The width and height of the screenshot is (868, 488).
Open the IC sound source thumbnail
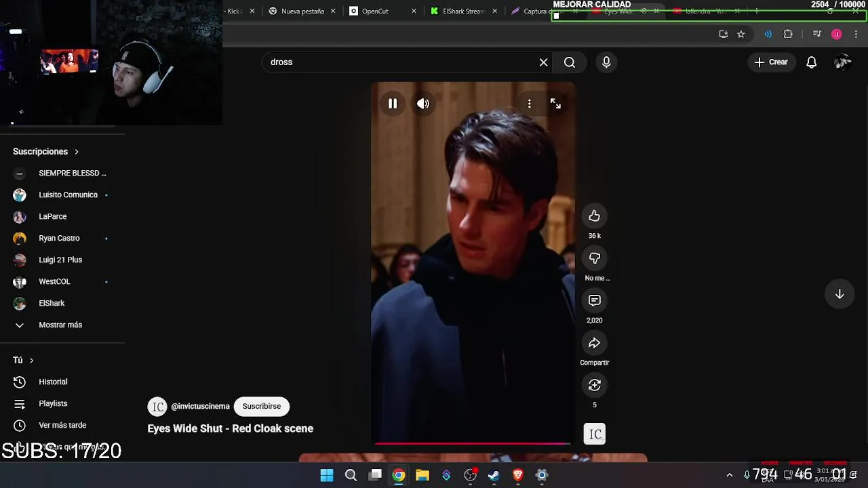coord(595,434)
